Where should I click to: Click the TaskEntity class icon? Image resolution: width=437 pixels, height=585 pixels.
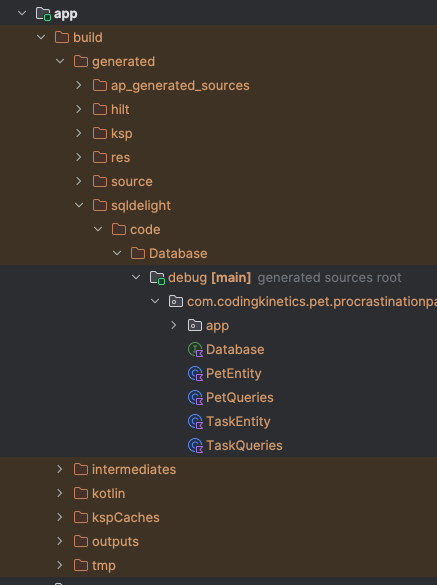pos(196,422)
